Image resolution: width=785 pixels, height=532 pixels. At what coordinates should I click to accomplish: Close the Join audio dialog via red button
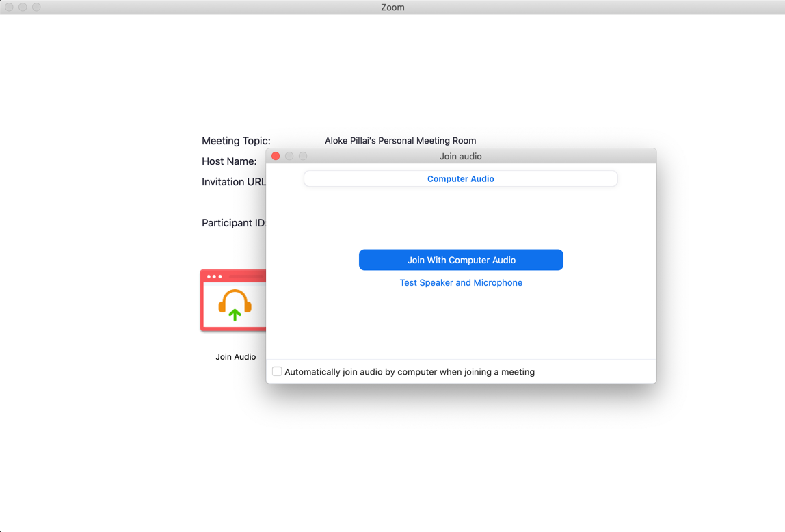point(276,156)
